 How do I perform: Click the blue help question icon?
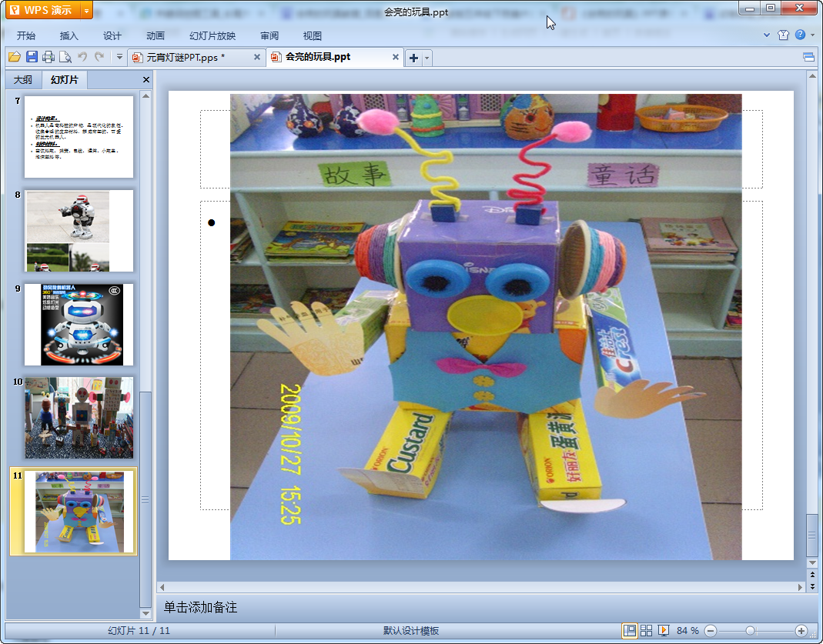(x=800, y=35)
